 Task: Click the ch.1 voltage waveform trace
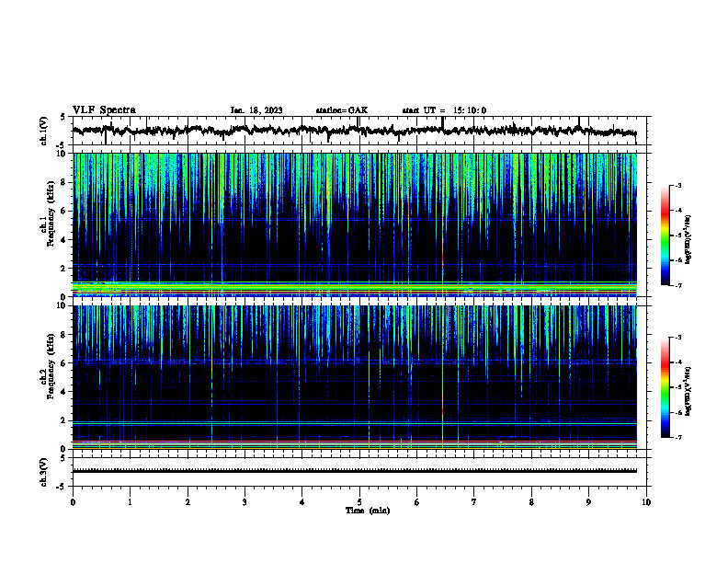coord(355,131)
